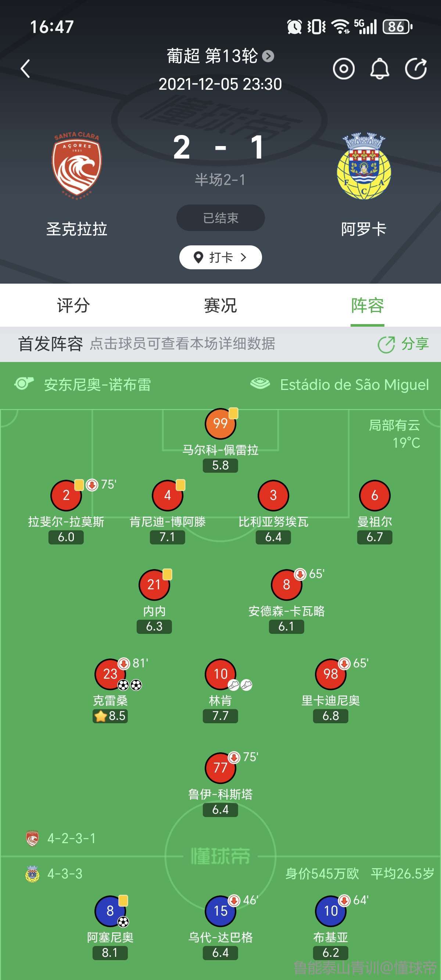Tap player 林肯 number 10 circle
441x980 pixels.
coord(220,674)
